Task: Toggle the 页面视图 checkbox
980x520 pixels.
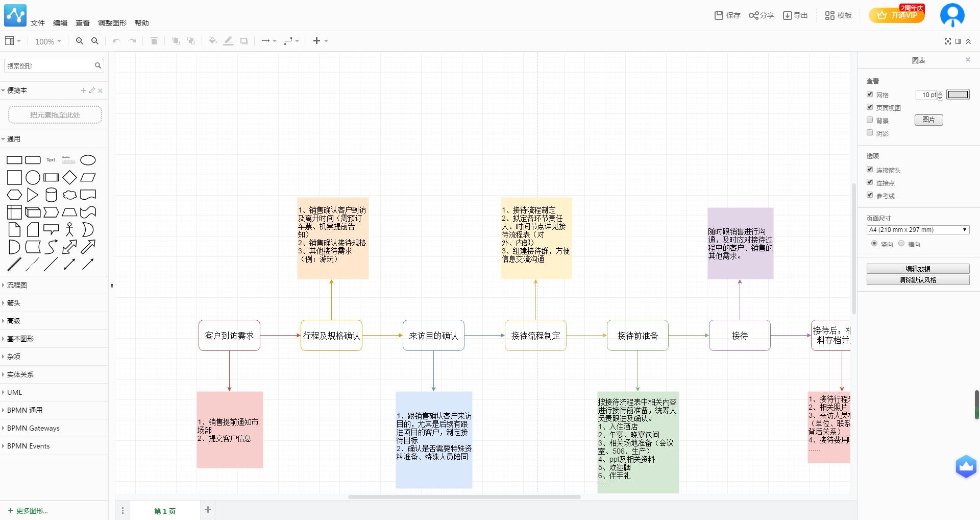Action: pyautogui.click(x=870, y=107)
